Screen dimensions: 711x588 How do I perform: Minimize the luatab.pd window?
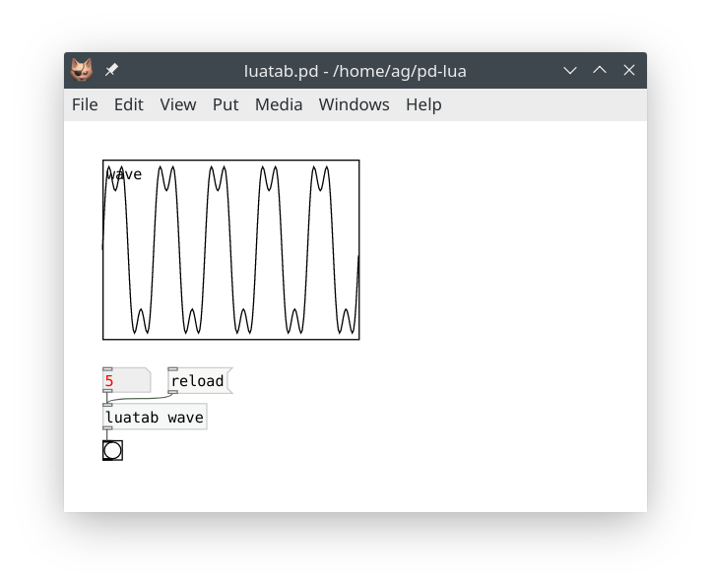(x=569, y=71)
